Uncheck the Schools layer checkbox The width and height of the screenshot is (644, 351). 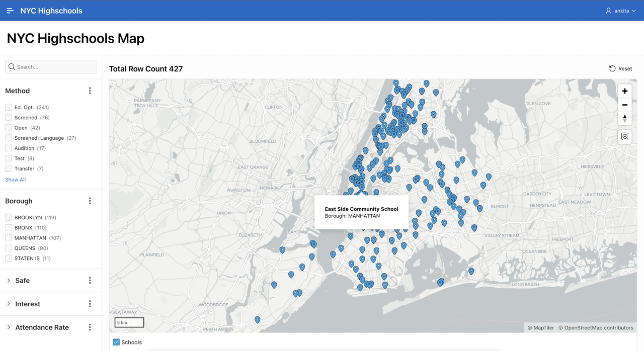tap(116, 342)
